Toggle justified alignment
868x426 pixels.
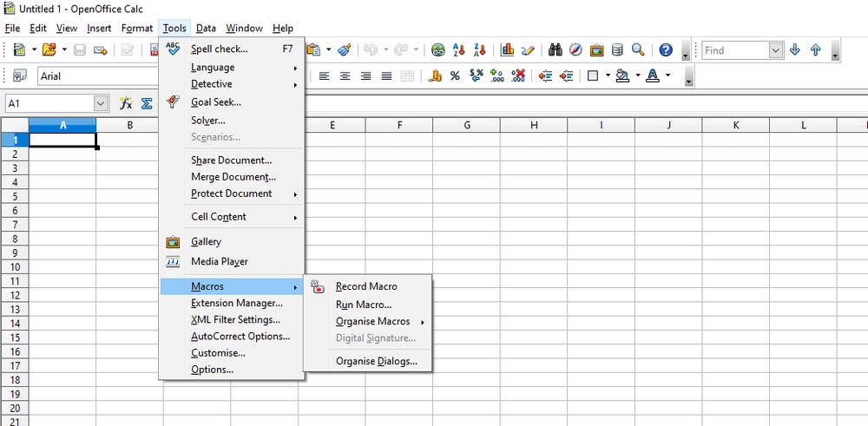click(386, 76)
